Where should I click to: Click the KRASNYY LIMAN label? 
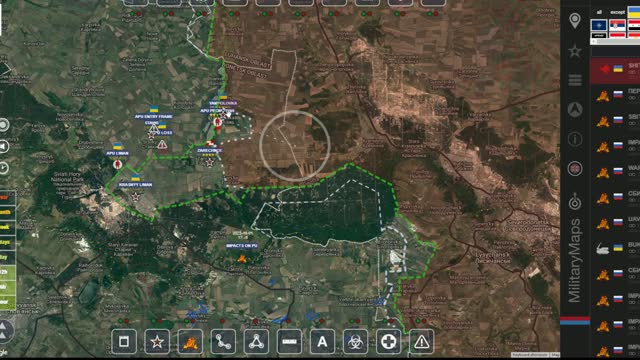pos(136,184)
